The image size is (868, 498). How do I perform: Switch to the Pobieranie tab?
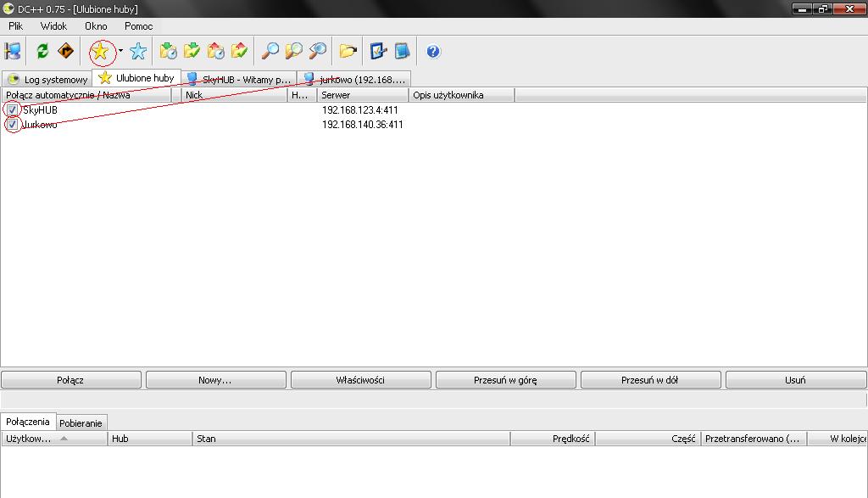[81, 422]
